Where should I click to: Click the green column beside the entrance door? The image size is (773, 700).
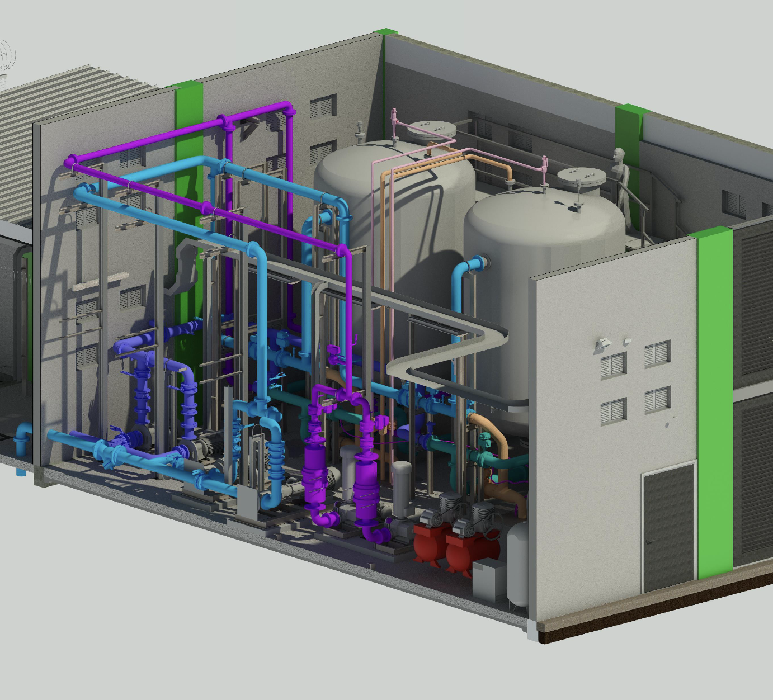coord(715,403)
